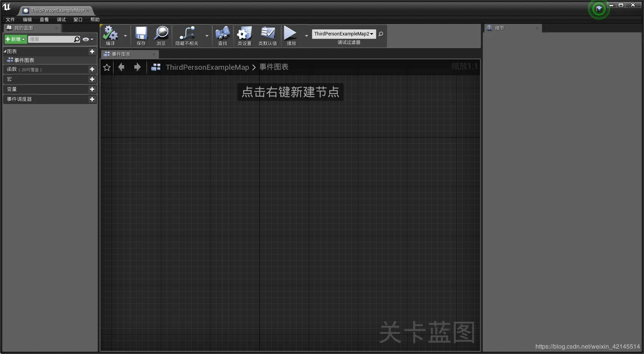
Task: Click the debug filter magnifier icon
Action: click(x=381, y=34)
